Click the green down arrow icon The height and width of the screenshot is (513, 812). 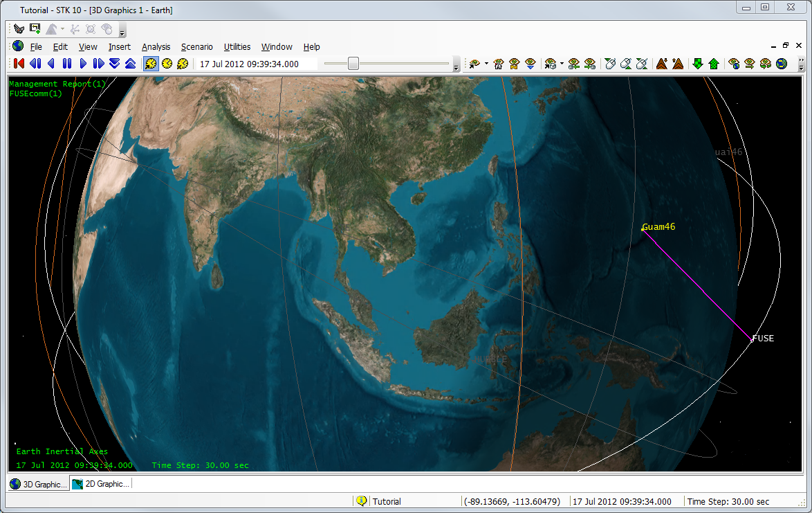click(698, 64)
